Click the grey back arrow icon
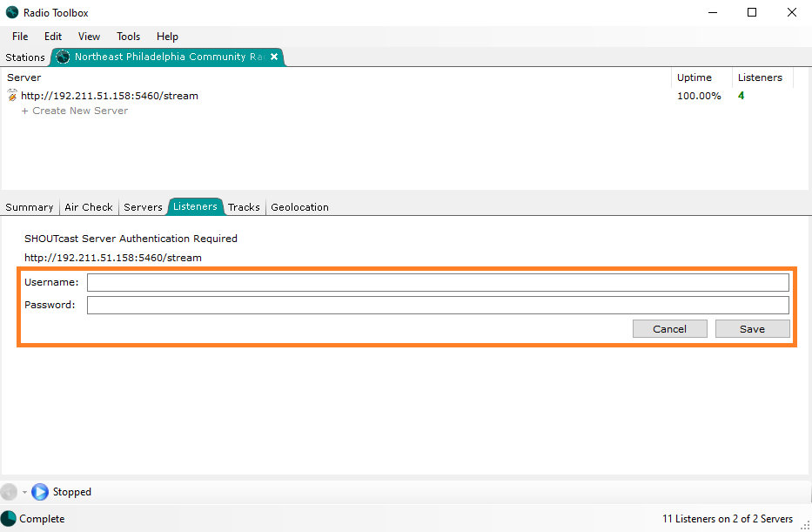The width and height of the screenshot is (812, 532). click(x=10, y=492)
